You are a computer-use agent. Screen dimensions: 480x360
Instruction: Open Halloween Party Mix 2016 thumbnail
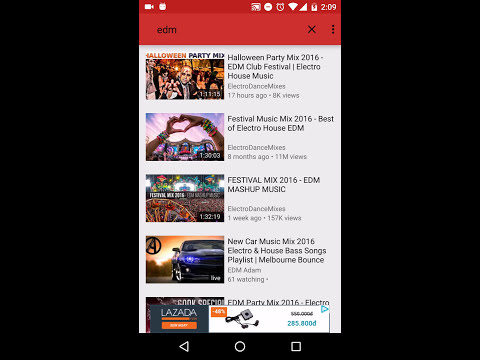pos(185,76)
